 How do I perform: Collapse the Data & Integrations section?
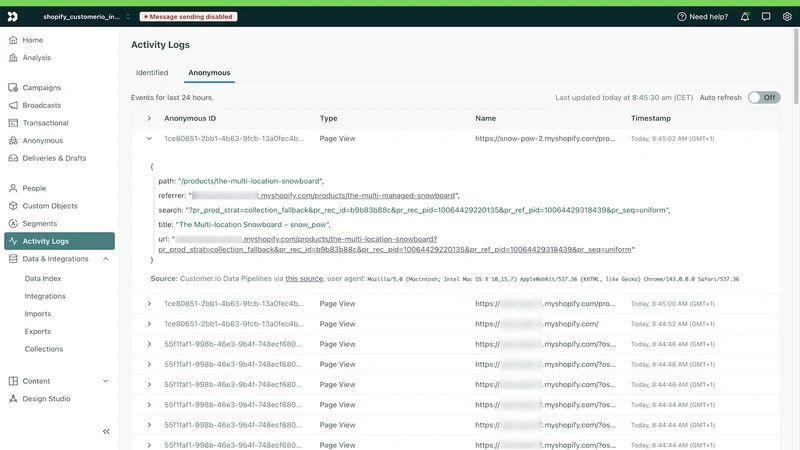pos(106,259)
